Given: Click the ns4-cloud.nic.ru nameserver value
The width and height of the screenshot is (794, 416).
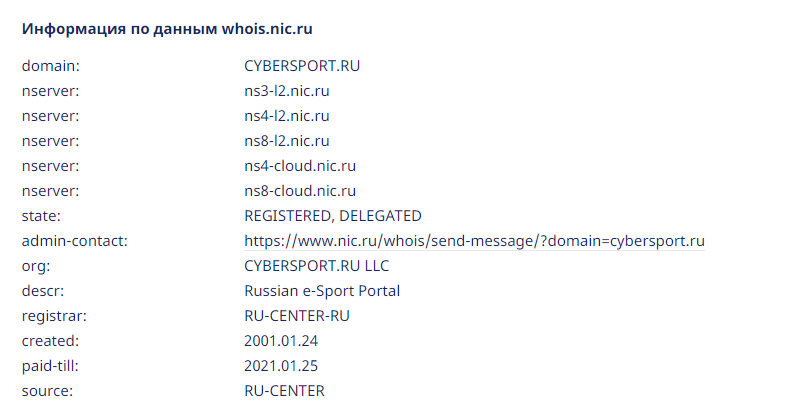Looking at the screenshot, I should tap(300, 166).
